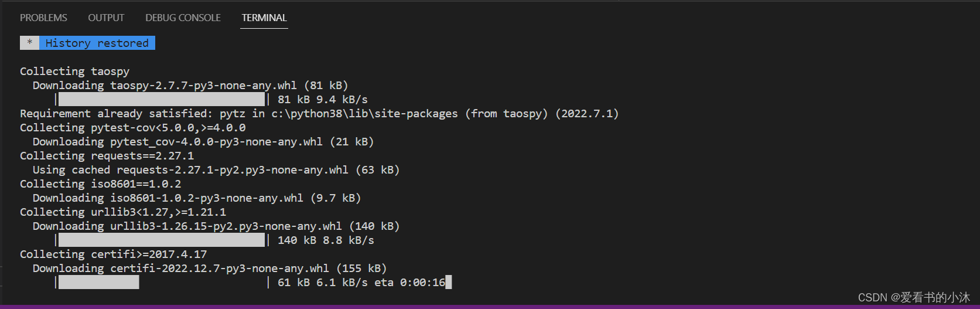The image size is (980, 309).
Task: Click the CSDN watermark text
Action: (x=913, y=297)
